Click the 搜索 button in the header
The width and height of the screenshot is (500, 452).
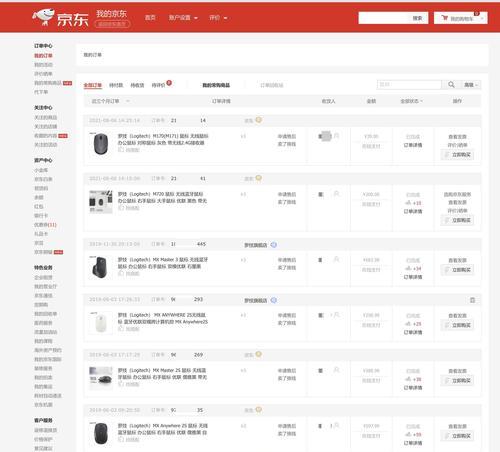click(x=417, y=18)
